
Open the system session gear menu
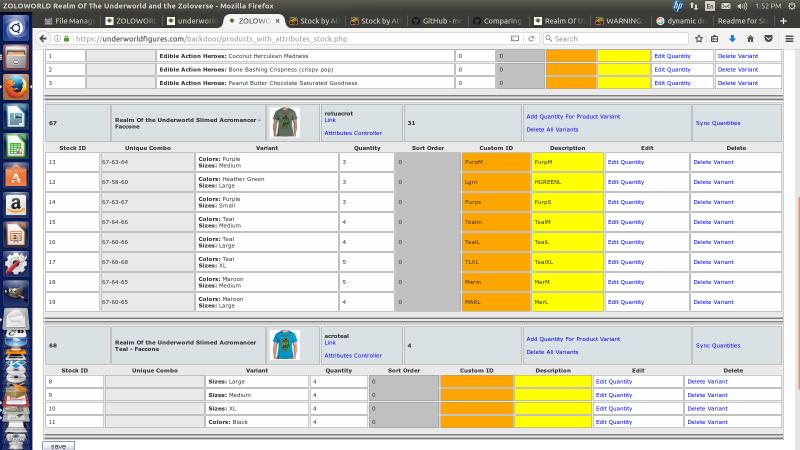(792, 6)
